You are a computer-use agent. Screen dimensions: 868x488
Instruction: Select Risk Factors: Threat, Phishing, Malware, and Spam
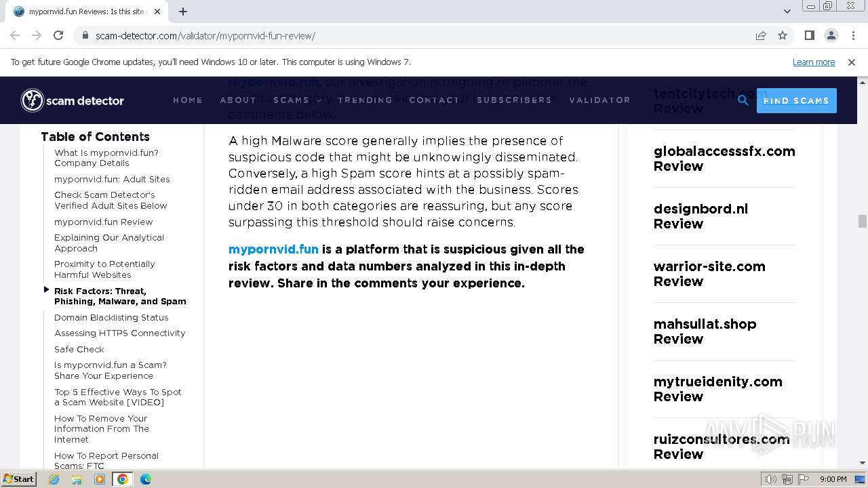coord(120,296)
